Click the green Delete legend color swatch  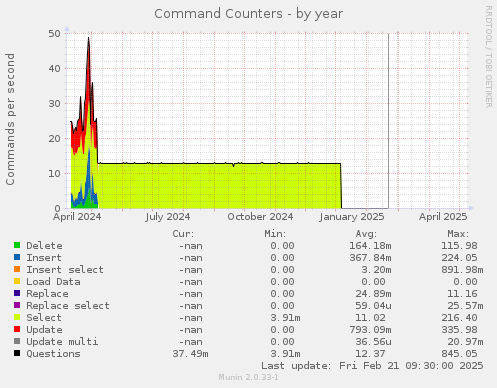(x=17, y=245)
